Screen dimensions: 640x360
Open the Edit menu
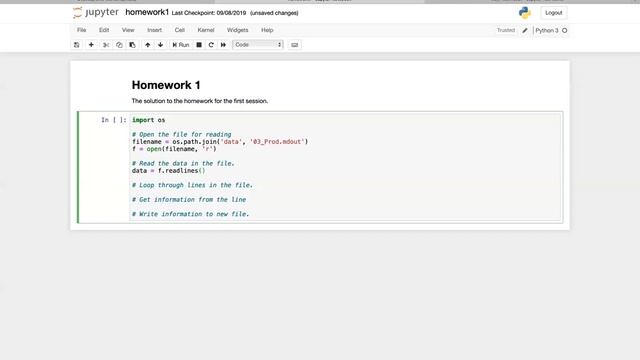click(104, 30)
